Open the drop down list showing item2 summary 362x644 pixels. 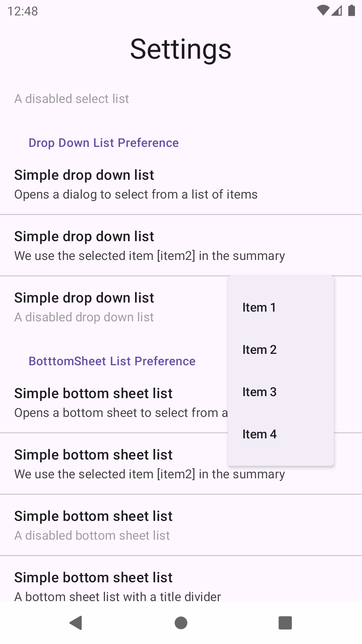(181, 246)
